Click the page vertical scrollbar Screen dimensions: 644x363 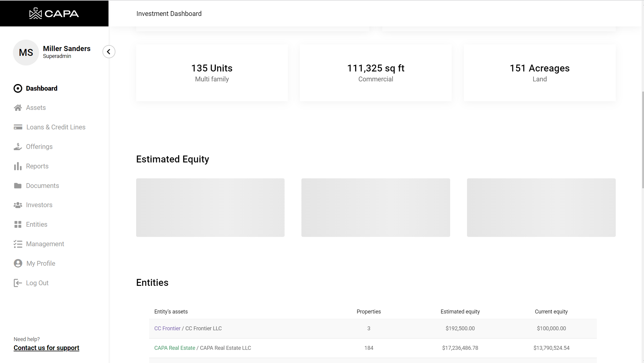tap(642, 140)
